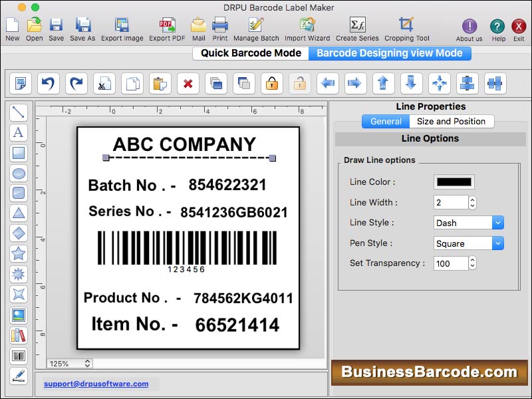The width and height of the screenshot is (532, 399).
Task: Choose the Star shape tool
Action: click(x=19, y=253)
